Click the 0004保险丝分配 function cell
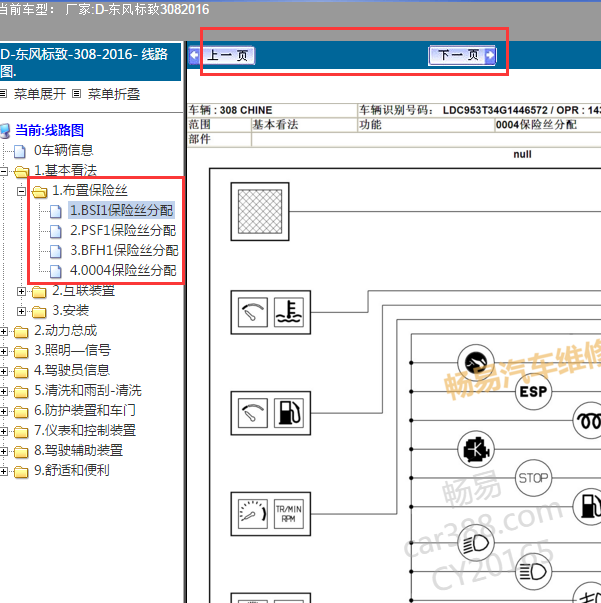601x603 pixels. [x=548, y=125]
